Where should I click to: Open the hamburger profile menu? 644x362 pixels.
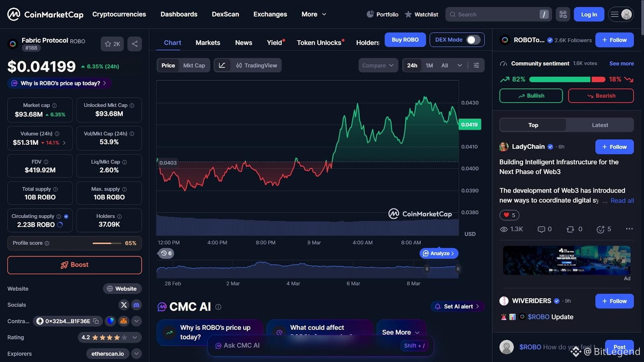(621, 14)
